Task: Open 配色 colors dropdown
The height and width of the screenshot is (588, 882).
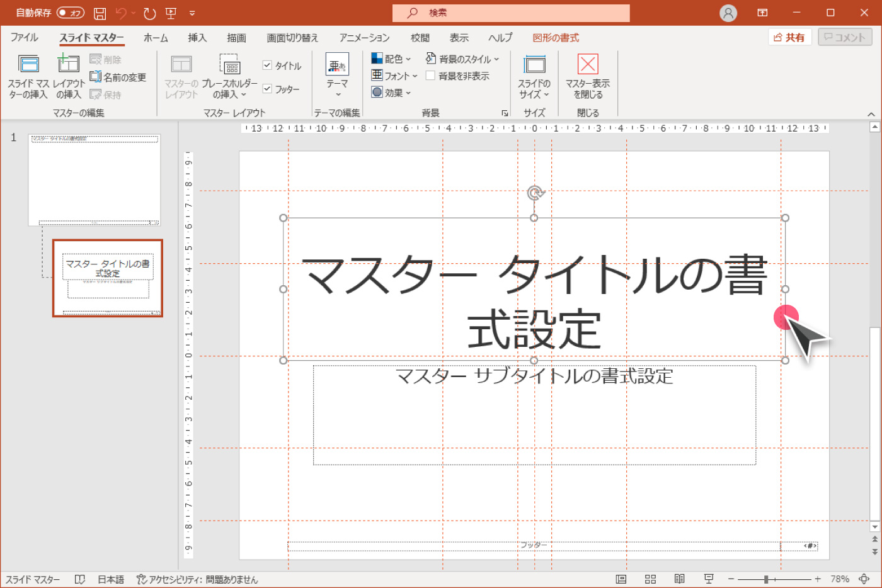Action: 391,59
